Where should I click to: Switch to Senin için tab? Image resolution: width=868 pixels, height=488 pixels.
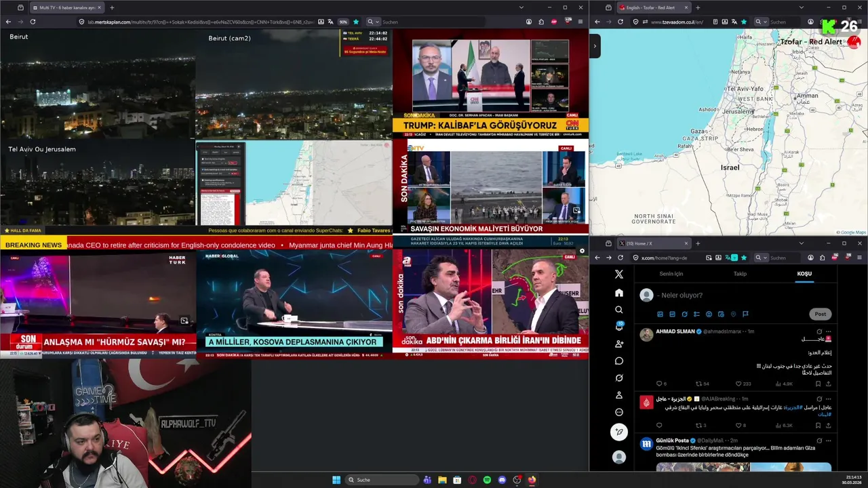(671, 274)
